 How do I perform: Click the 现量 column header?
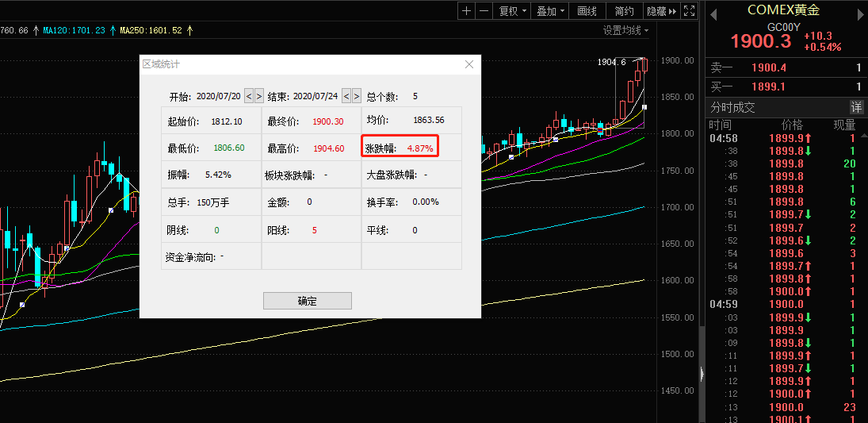tap(845, 125)
